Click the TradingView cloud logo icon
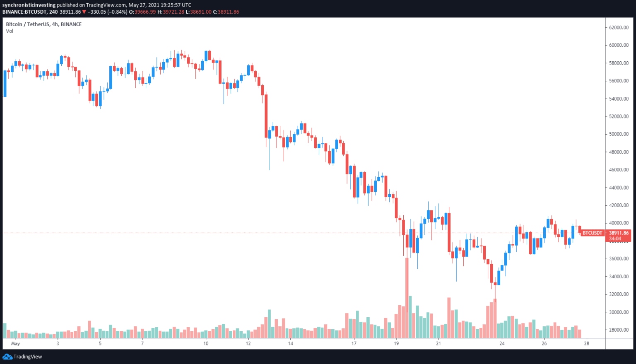 (7, 357)
